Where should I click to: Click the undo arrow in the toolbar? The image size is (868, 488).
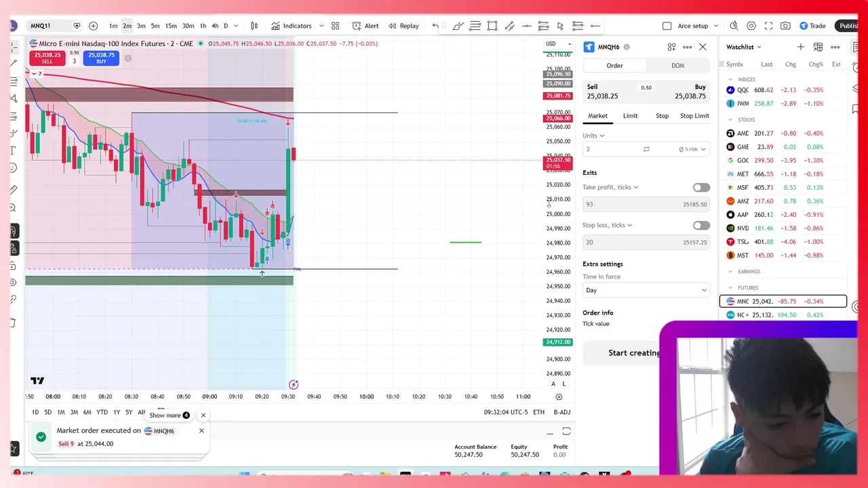(x=435, y=26)
